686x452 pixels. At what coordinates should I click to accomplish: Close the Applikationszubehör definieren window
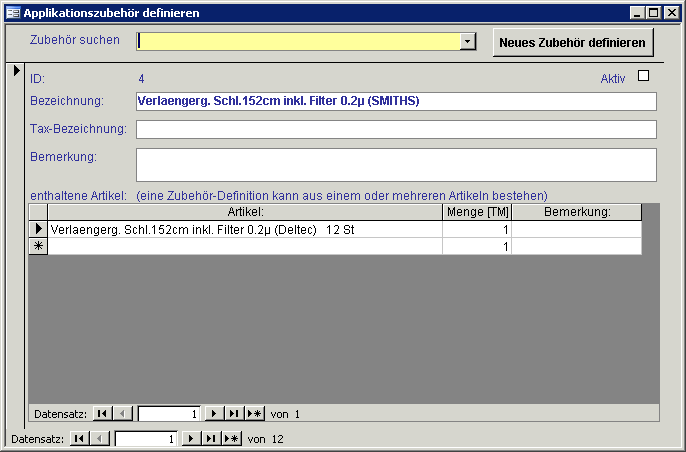point(672,13)
